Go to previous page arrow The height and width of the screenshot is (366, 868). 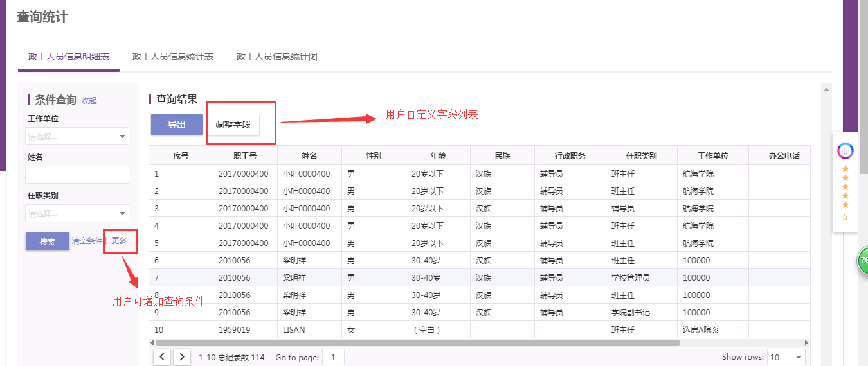point(162,357)
